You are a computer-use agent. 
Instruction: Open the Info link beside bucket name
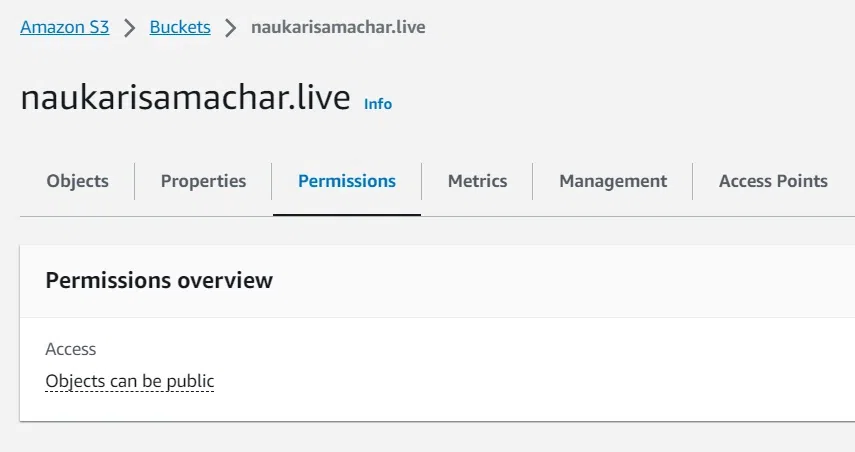pyautogui.click(x=378, y=104)
